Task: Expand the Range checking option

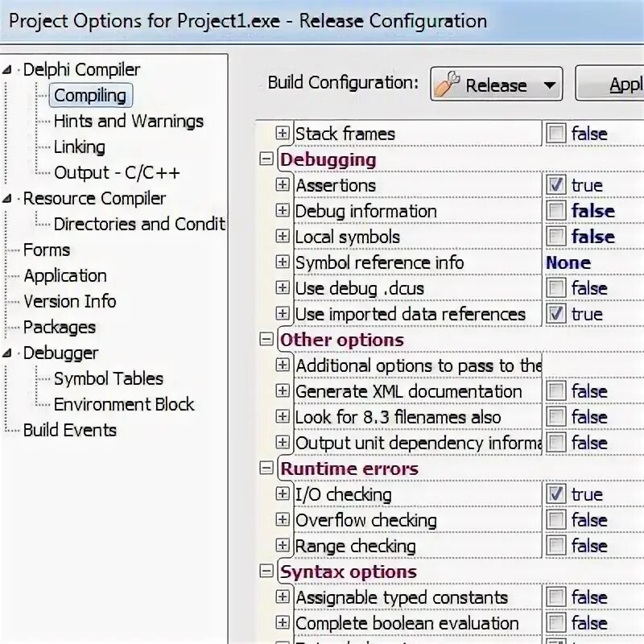Action: (x=282, y=546)
